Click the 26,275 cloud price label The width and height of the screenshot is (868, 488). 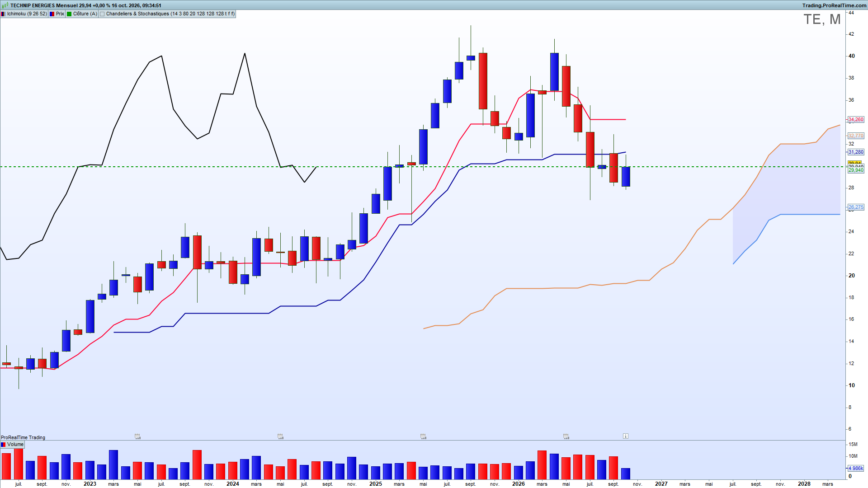856,207
